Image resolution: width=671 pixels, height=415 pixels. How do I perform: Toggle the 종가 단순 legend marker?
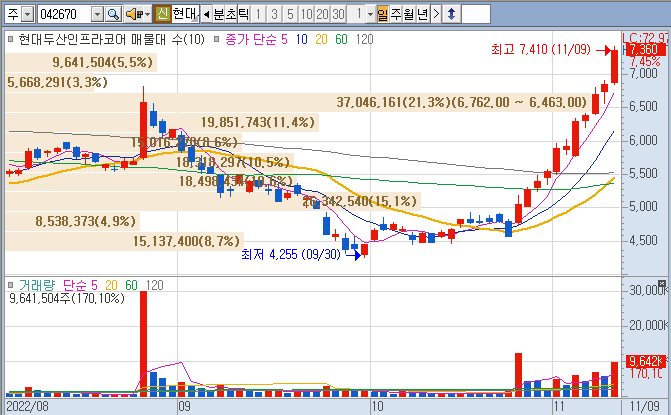click(x=217, y=39)
